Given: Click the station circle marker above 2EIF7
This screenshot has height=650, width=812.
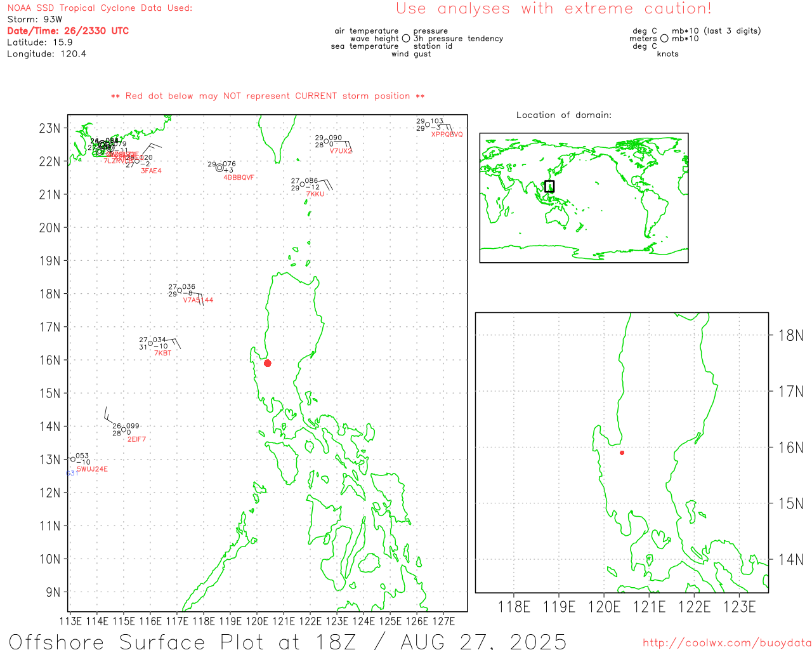Looking at the screenshot, I should tap(124, 430).
